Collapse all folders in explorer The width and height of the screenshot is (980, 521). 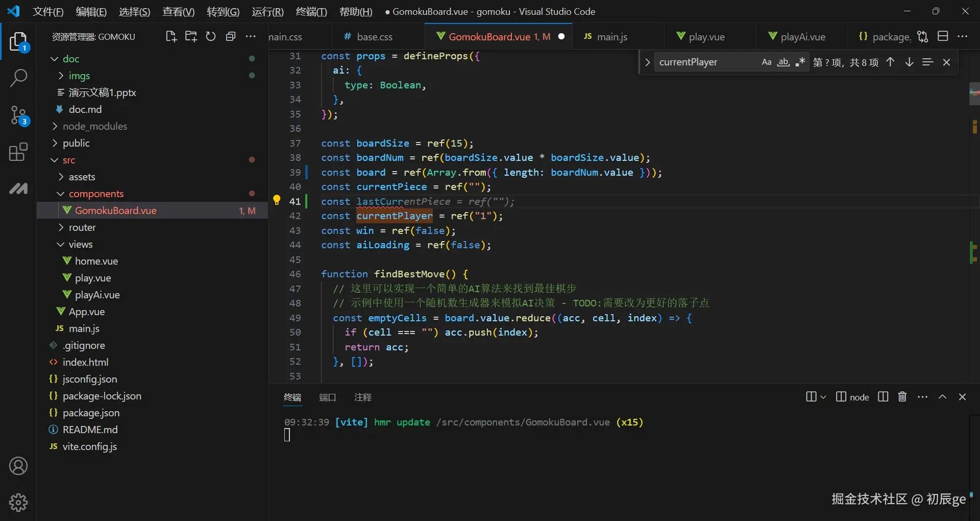coord(231,36)
